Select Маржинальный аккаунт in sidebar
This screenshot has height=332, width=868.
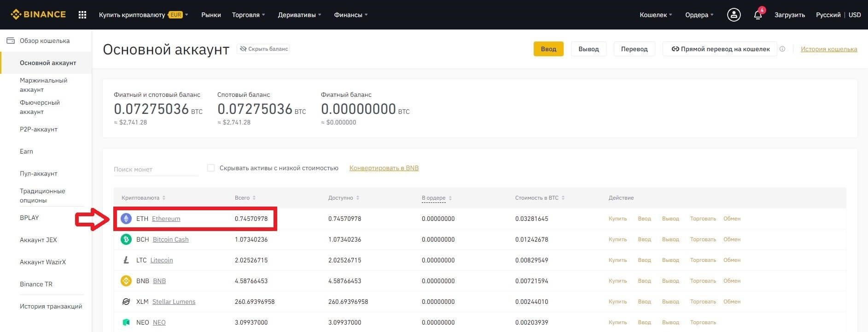click(43, 85)
